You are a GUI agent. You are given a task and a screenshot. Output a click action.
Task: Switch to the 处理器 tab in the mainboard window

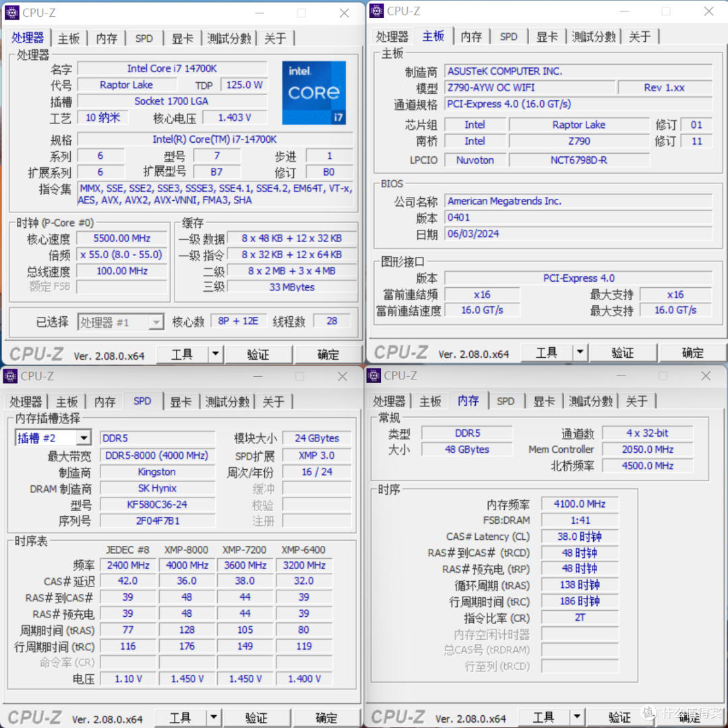tap(392, 36)
